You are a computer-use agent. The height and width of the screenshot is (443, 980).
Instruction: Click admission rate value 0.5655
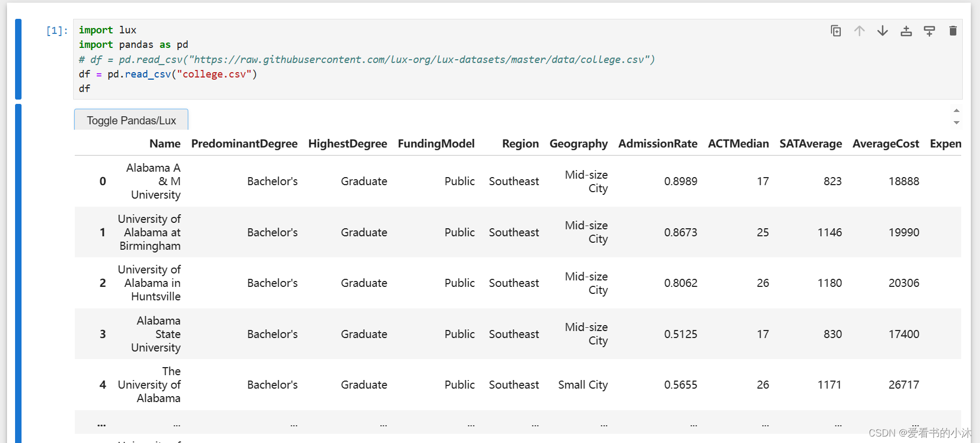click(x=680, y=385)
